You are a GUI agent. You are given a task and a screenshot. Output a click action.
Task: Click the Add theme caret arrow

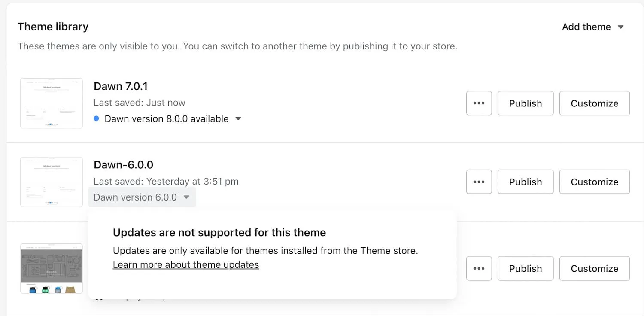click(620, 27)
